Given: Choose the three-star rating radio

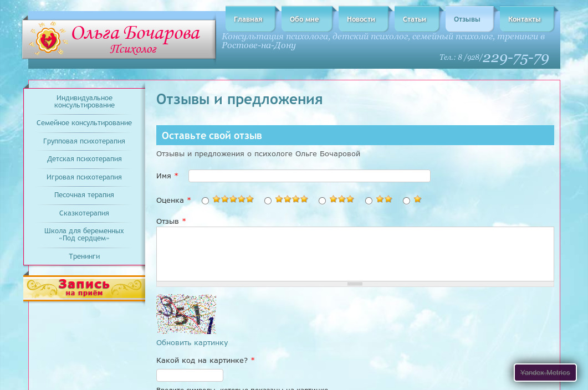Looking at the screenshot, I should click(x=323, y=201).
